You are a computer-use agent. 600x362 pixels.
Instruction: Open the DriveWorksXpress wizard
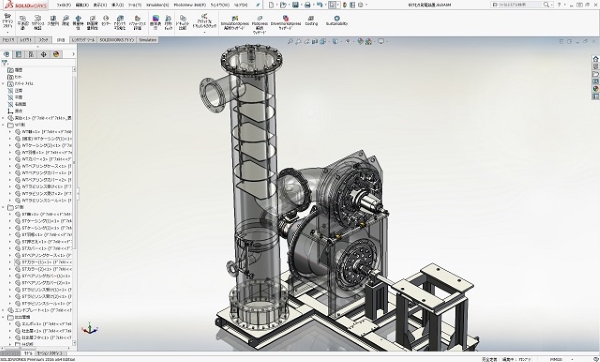(x=285, y=22)
